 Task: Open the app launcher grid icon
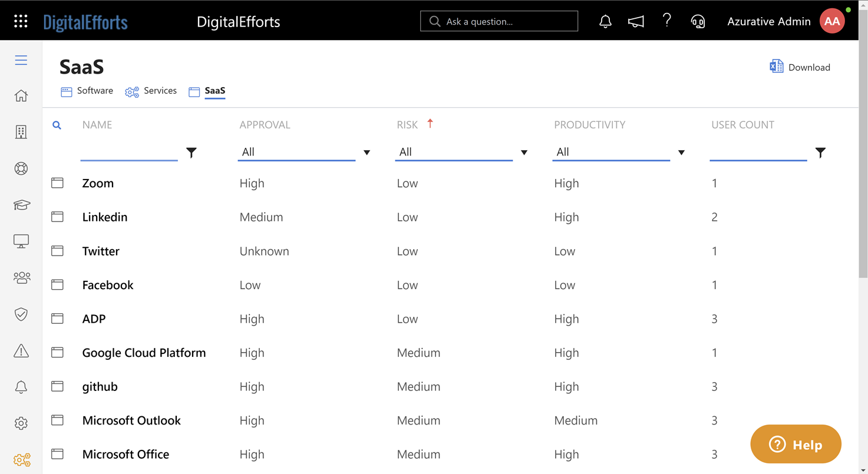[x=21, y=22]
